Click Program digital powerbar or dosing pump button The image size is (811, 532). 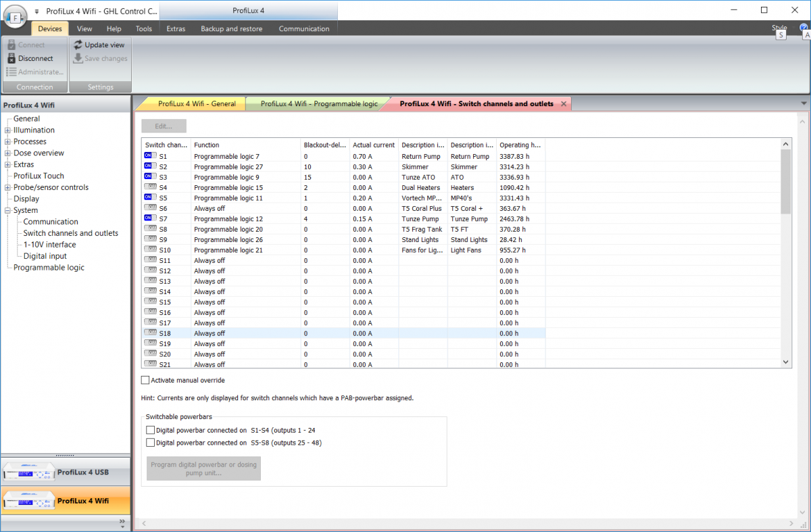[203, 468]
